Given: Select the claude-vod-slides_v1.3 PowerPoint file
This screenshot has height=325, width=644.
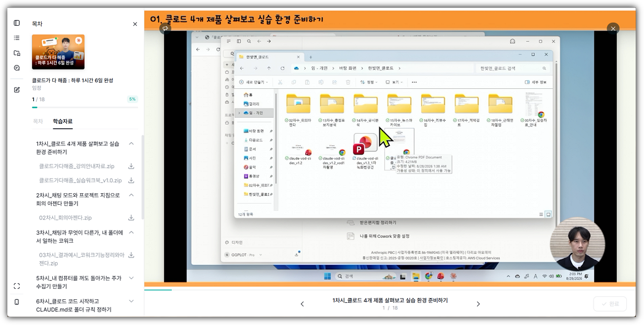Looking at the screenshot, I should (x=365, y=150).
